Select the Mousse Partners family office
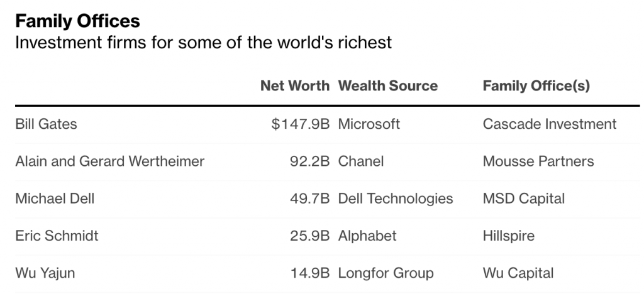The height and width of the screenshot is (294, 644). [538, 161]
